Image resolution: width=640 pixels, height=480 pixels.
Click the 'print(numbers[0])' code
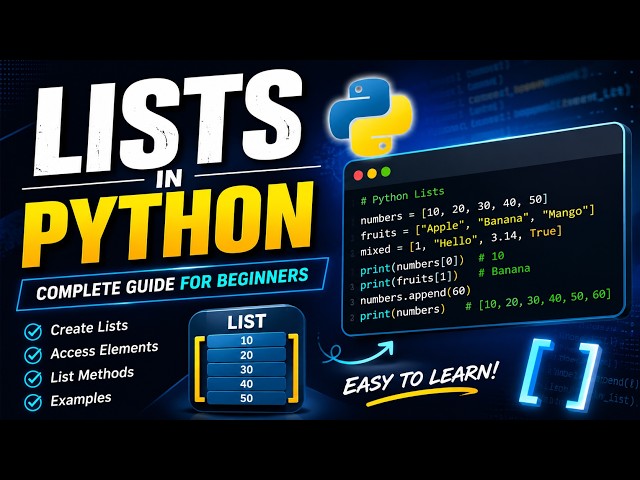tap(412, 266)
